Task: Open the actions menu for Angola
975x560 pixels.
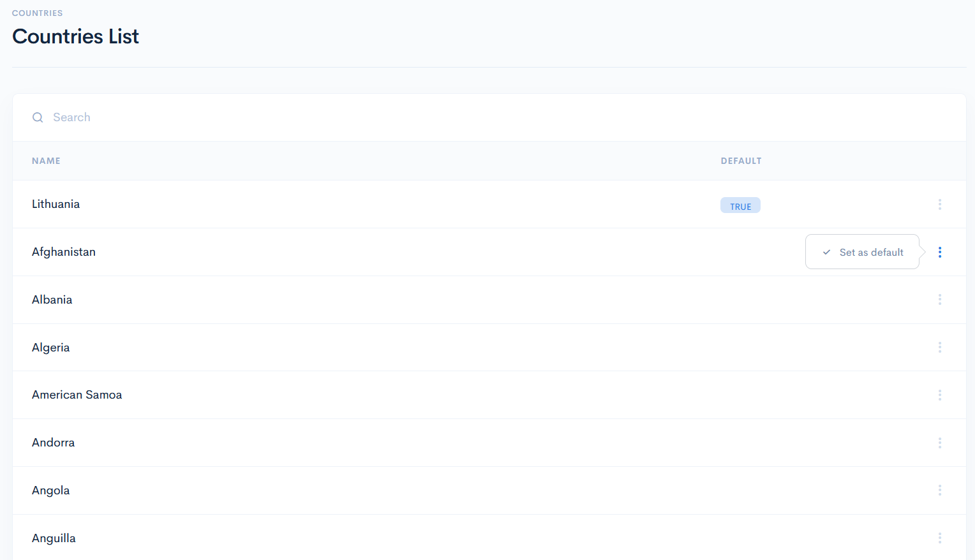Action: click(939, 490)
